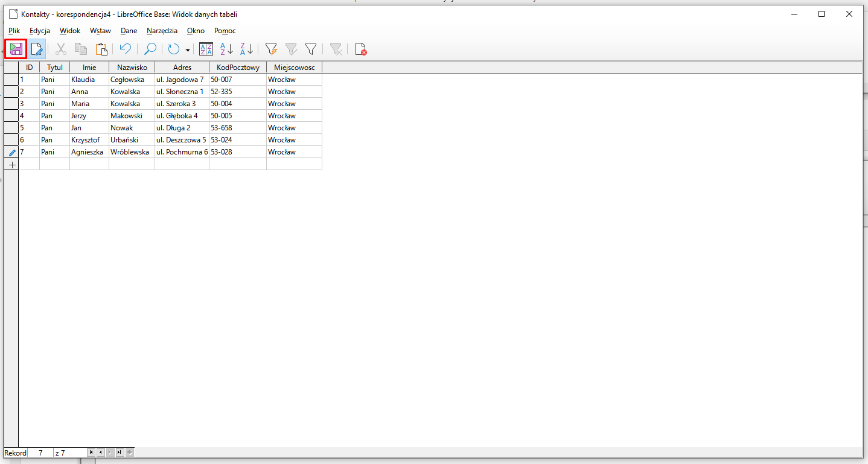Open the Okno menu
This screenshot has height=464, width=868.
pos(196,31)
